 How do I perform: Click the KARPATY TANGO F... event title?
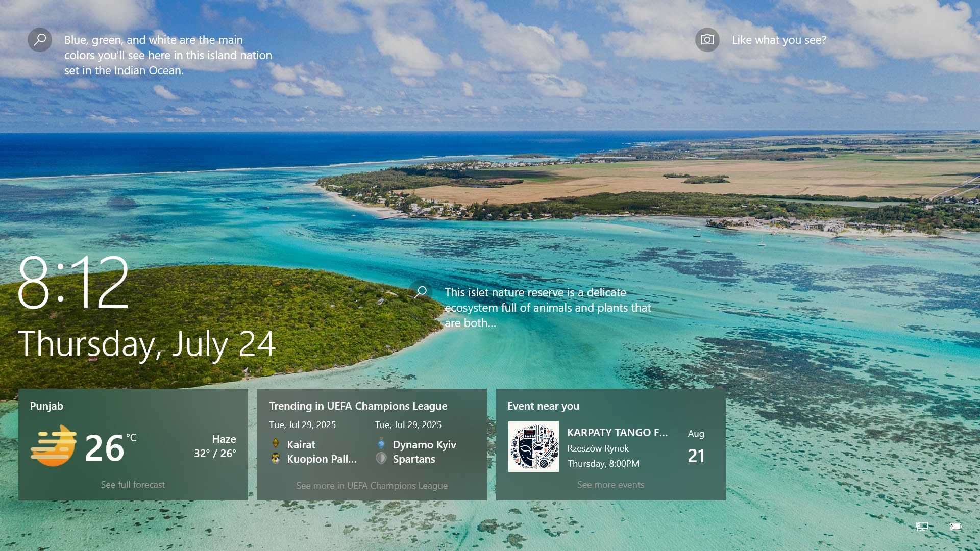point(617,433)
